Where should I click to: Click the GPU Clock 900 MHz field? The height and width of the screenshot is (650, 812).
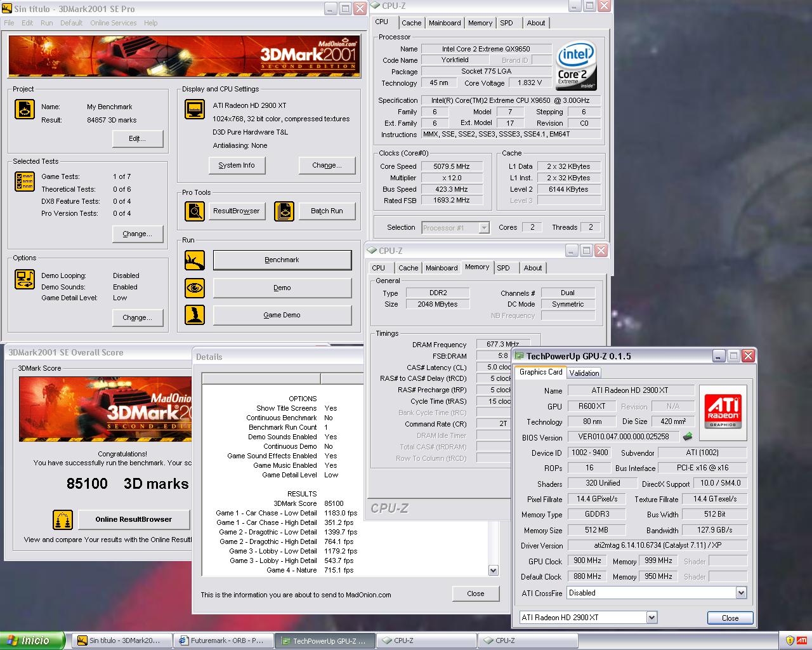pyautogui.click(x=587, y=561)
